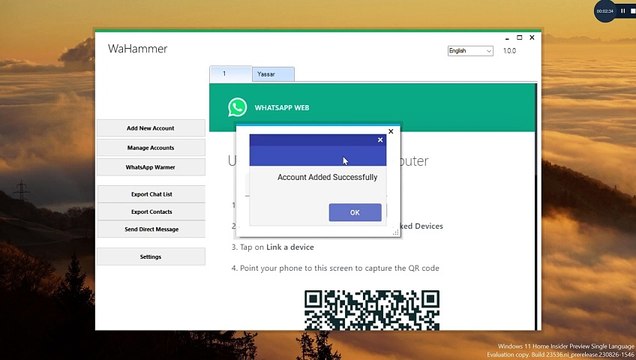Click OK in the success dialog
636x360 pixels.
pyautogui.click(x=355, y=212)
